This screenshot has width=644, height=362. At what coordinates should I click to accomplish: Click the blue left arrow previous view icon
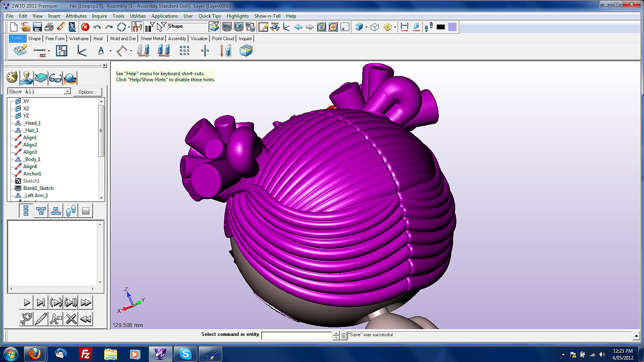[298, 27]
